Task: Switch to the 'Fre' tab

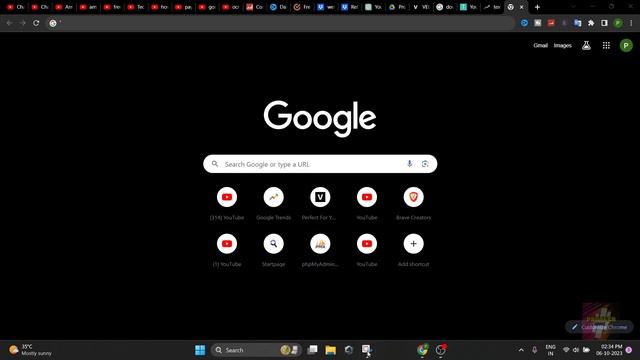Action: coord(302,7)
